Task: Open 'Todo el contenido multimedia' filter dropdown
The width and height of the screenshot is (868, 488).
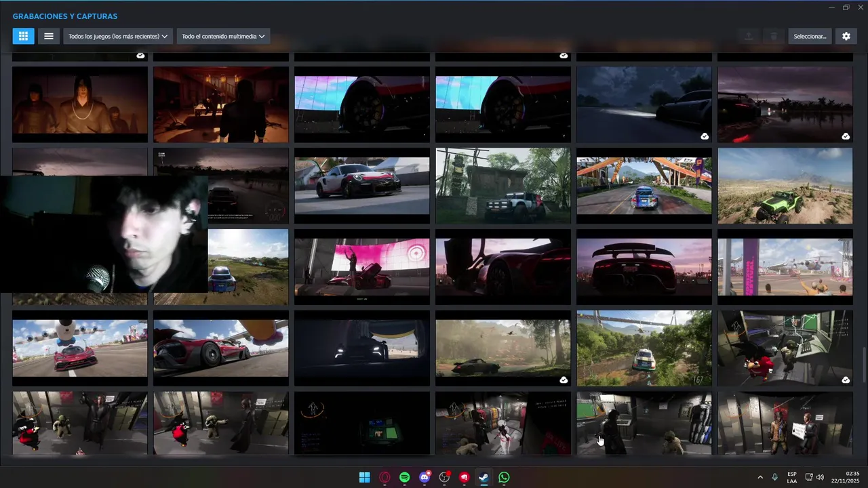Action: [223, 36]
